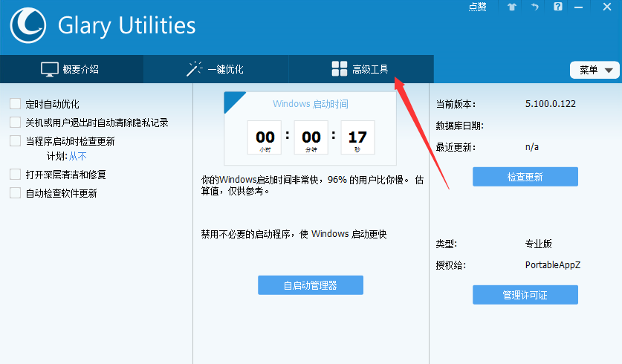Click the blue corner triangle on startup card
622x364 pixels.
(x=231, y=99)
